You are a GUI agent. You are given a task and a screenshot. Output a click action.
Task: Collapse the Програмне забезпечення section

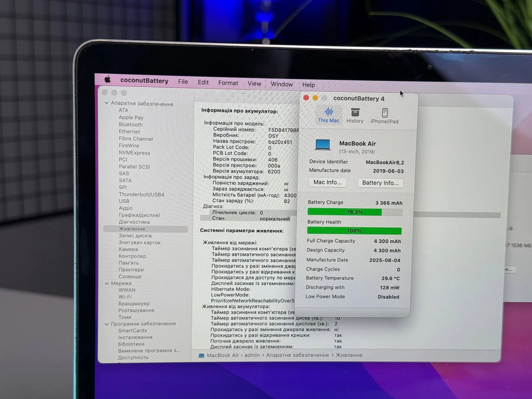click(x=107, y=324)
